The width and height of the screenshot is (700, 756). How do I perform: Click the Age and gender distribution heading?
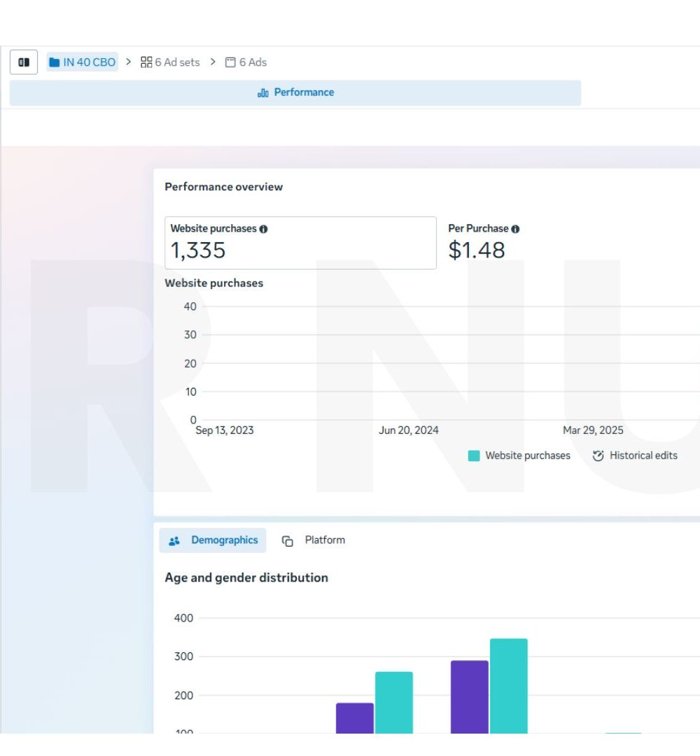246,577
